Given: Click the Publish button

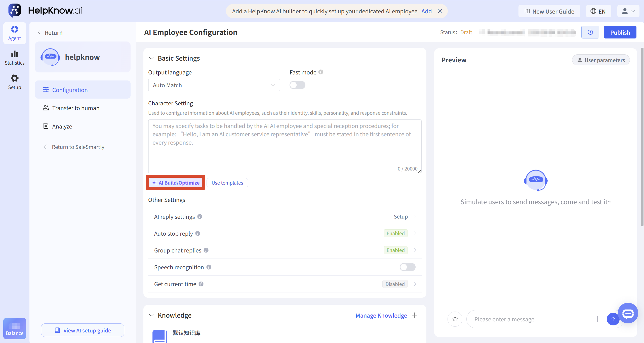Looking at the screenshot, I should 620,32.
